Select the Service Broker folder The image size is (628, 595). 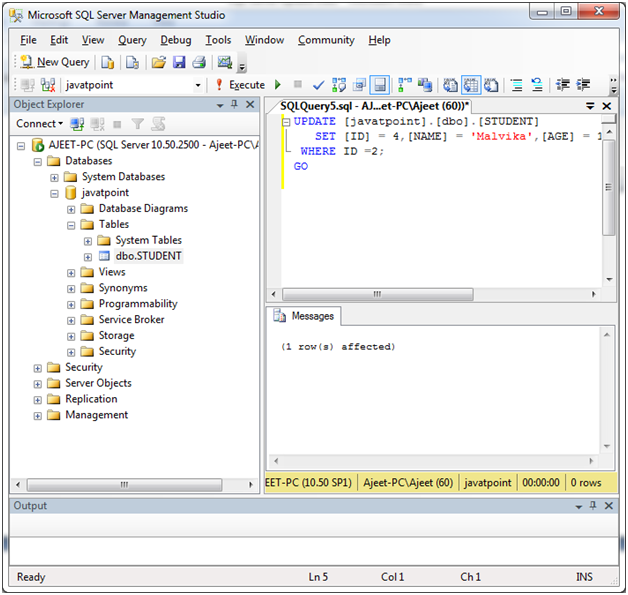pos(131,320)
